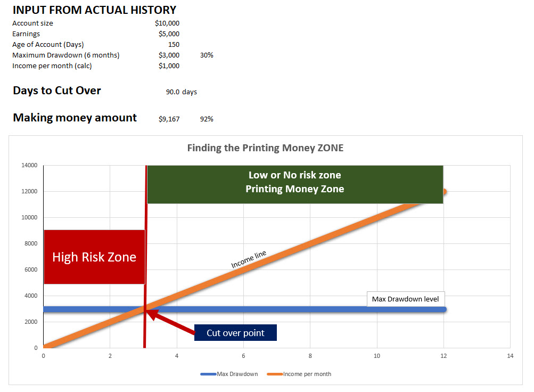Click the Cut over point callout label
This screenshot has height=392, width=534.
235,333
